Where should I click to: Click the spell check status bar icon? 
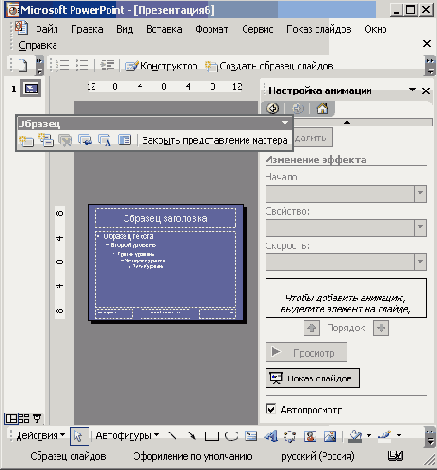[395, 456]
